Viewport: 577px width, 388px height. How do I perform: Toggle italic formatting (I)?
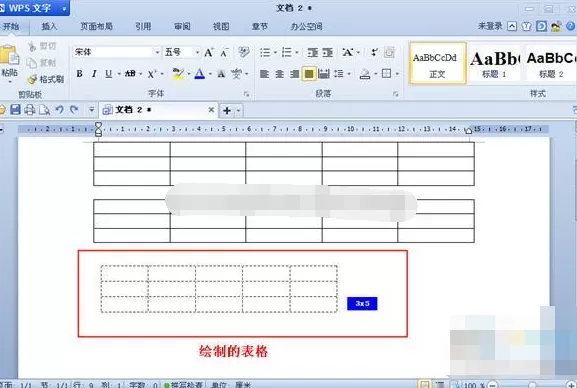coord(94,74)
